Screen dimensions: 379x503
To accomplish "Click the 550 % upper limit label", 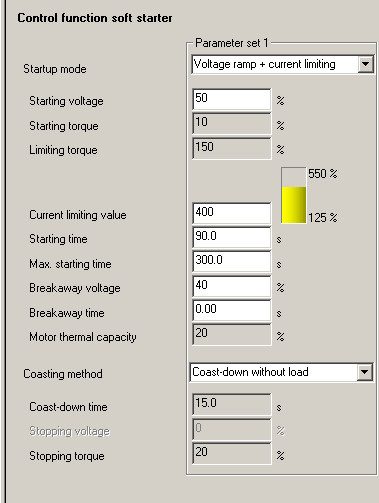I will [323, 173].
